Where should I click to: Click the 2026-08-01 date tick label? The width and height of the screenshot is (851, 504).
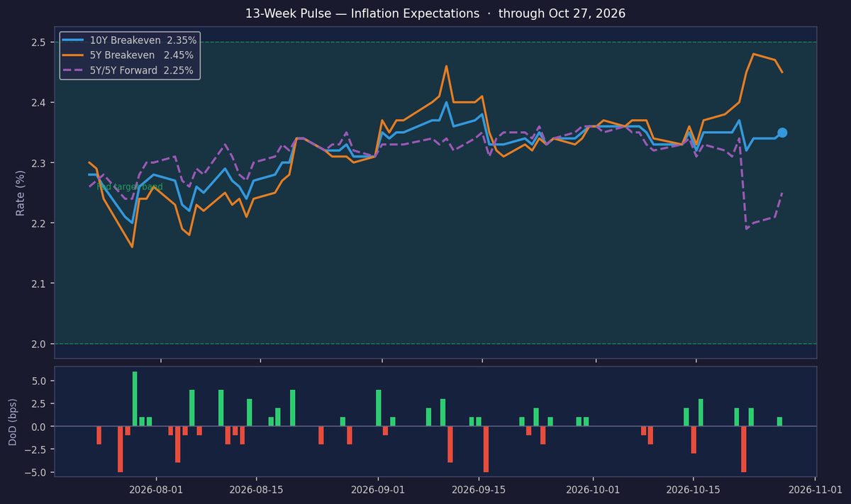coord(157,489)
